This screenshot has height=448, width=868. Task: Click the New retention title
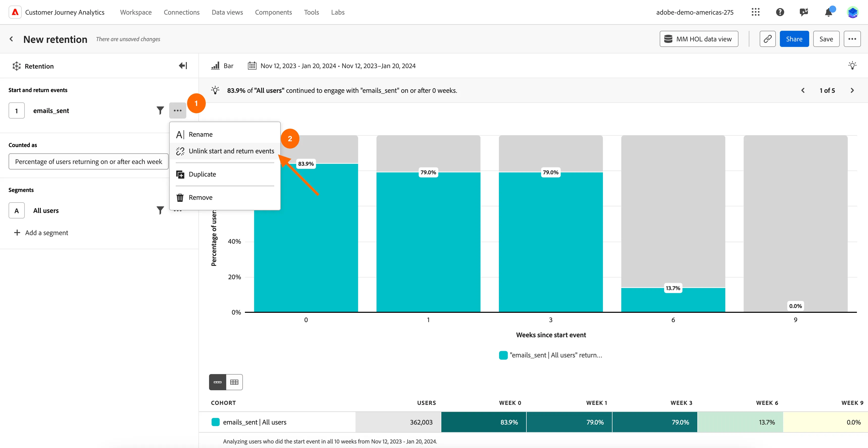point(55,39)
